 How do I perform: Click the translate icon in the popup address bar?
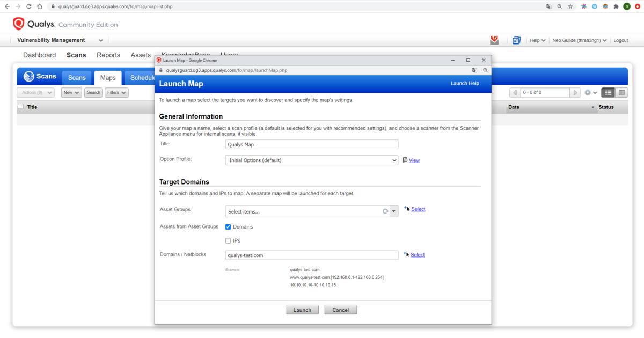click(x=474, y=70)
